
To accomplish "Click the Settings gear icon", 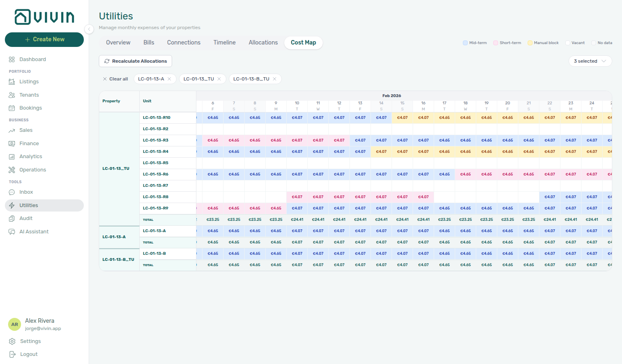I will pyautogui.click(x=12, y=341).
